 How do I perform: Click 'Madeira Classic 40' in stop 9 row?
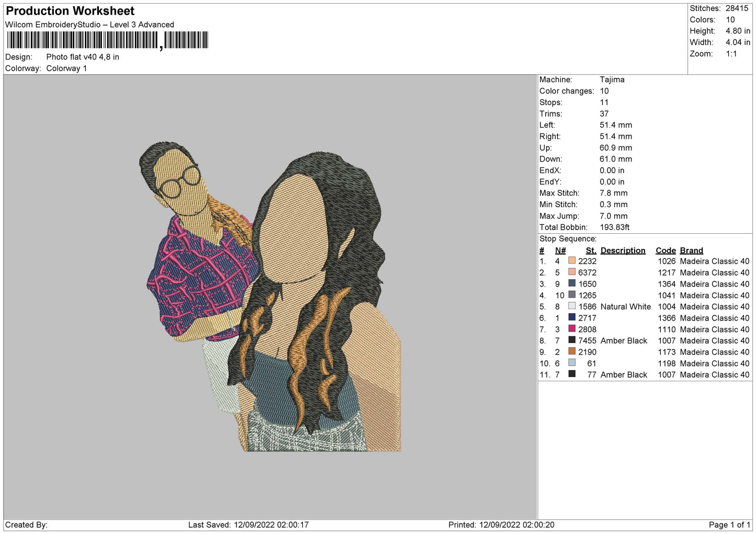tap(715, 352)
